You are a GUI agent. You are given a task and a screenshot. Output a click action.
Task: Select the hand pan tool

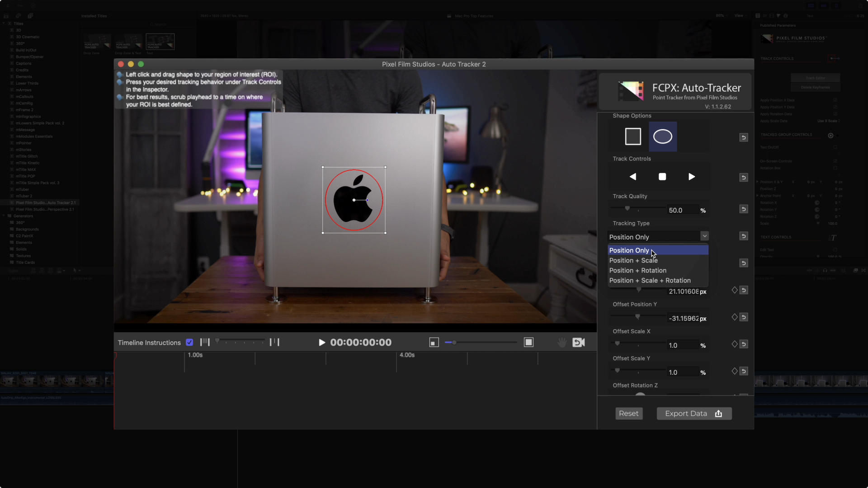(561, 343)
